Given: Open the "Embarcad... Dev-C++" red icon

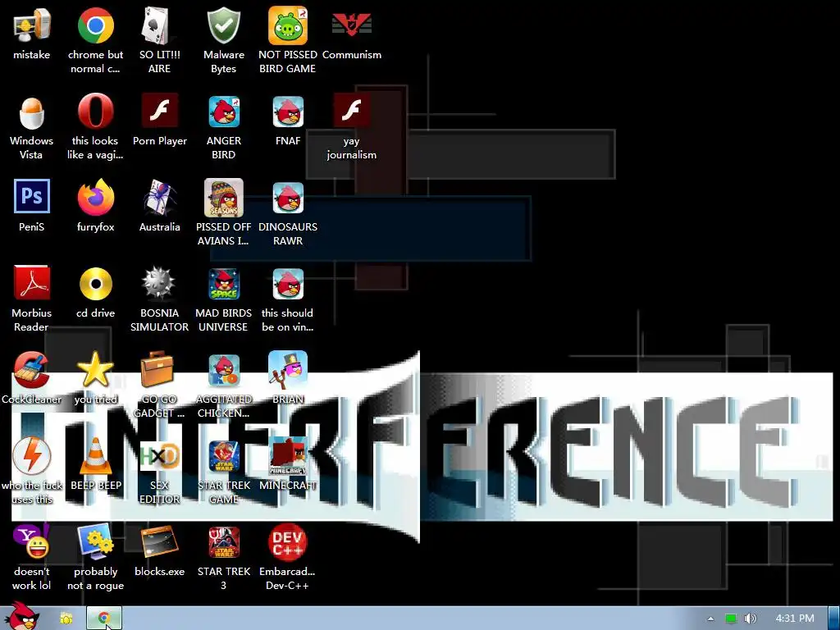Looking at the screenshot, I should (x=288, y=541).
